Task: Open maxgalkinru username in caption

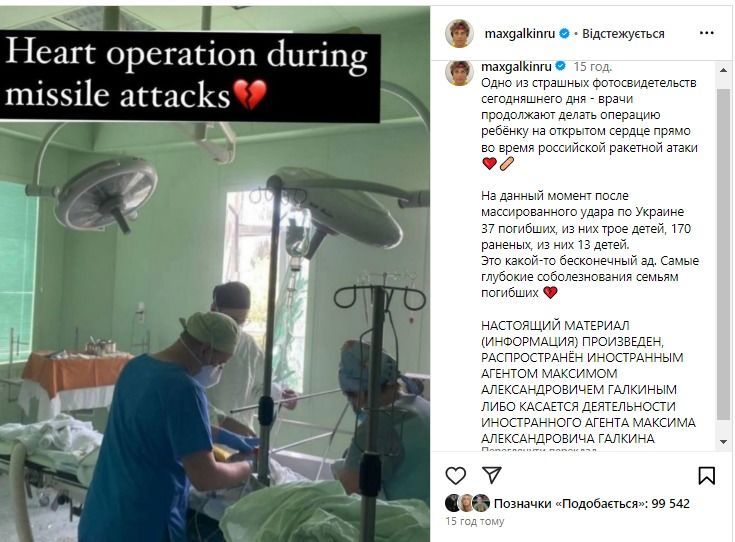Action: [516, 67]
